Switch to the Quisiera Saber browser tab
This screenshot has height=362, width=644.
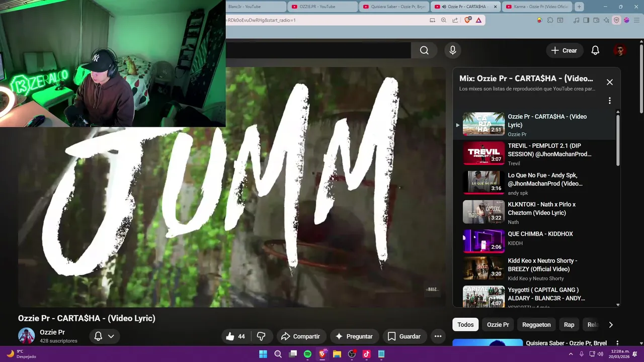(x=394, y=7)
